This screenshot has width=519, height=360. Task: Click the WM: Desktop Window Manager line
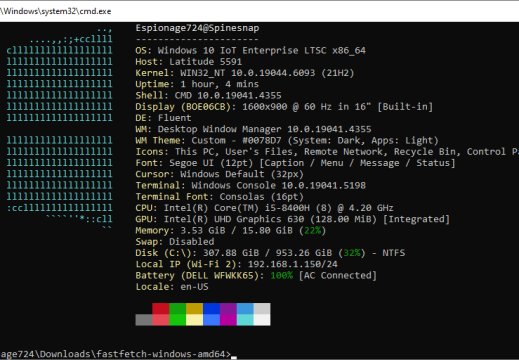coord(253,129)
